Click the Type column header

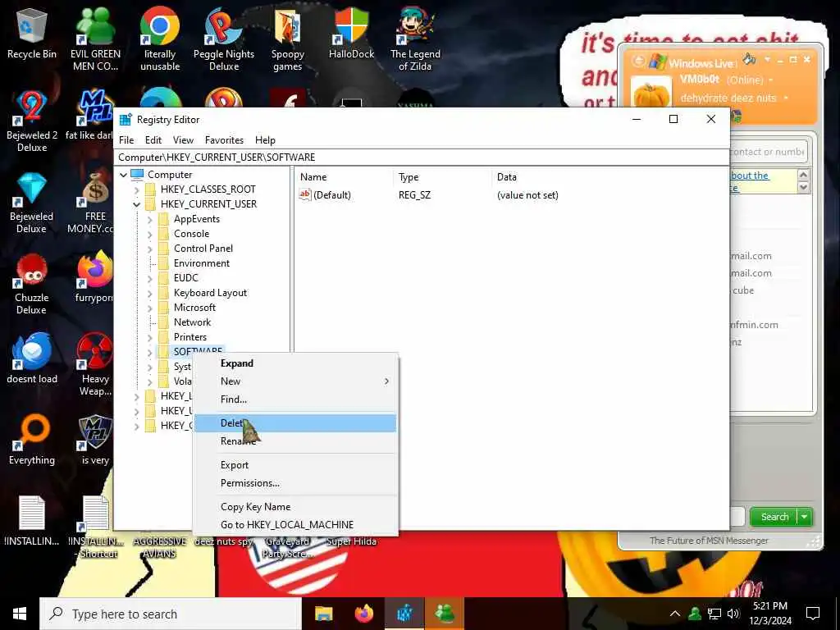coord(441,177)
